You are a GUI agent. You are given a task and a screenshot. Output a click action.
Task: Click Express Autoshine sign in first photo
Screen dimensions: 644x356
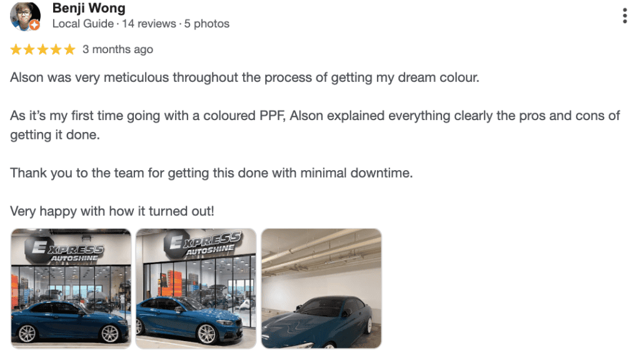click(x=65, y=250)
